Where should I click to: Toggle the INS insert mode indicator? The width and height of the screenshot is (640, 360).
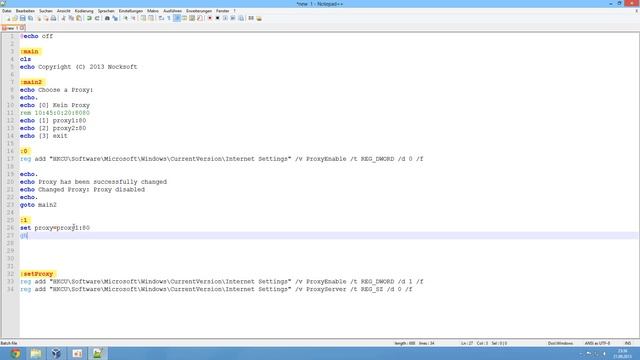(x=628, y=343)
